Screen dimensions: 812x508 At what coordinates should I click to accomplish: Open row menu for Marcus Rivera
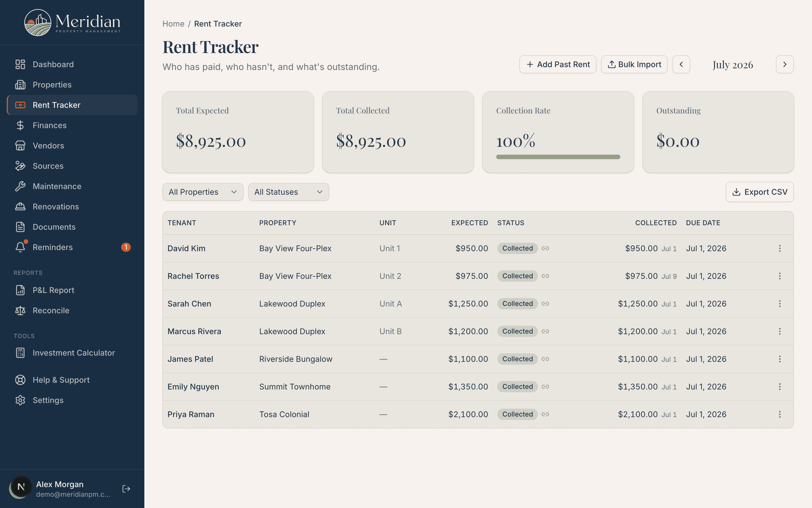click(780, 331)
